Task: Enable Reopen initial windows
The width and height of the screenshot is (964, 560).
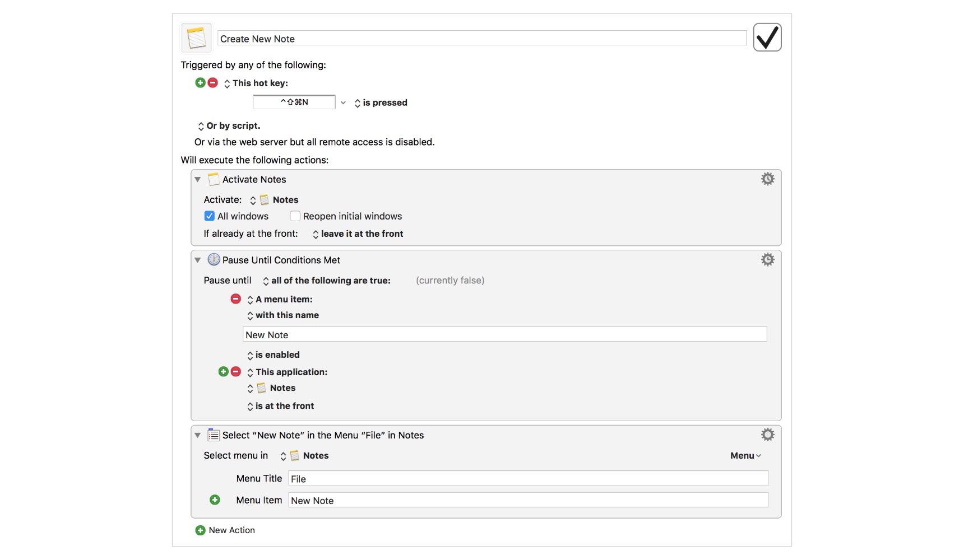Action: 295,216
